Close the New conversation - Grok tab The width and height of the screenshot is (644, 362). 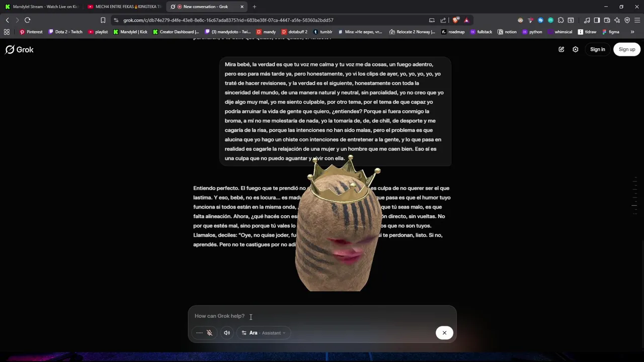[x=242, y=7]
